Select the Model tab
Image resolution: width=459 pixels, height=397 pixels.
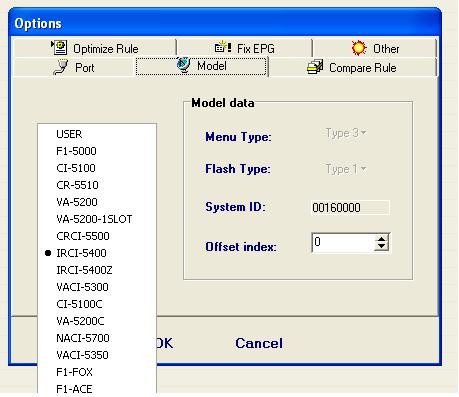pyautogui.click(x=201, y=66)
